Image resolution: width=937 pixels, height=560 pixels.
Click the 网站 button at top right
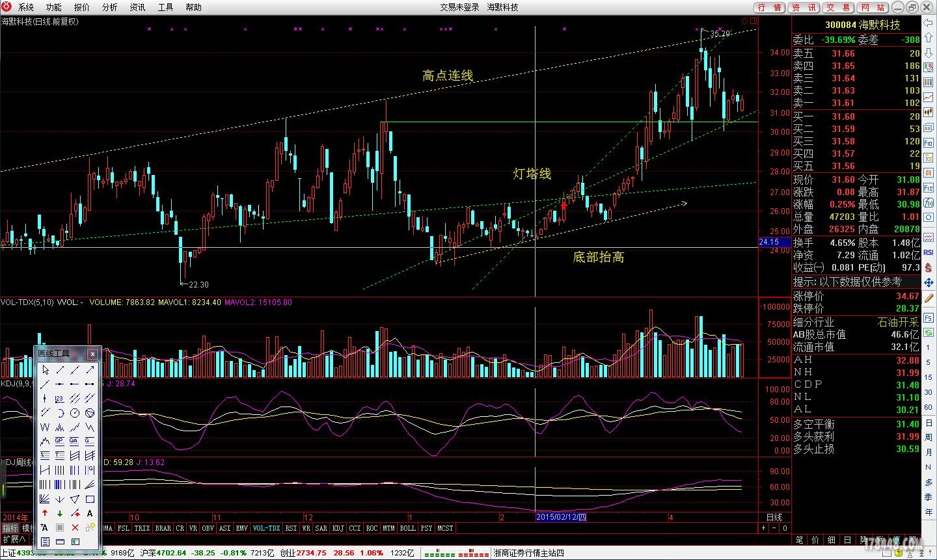click(873, 7)
